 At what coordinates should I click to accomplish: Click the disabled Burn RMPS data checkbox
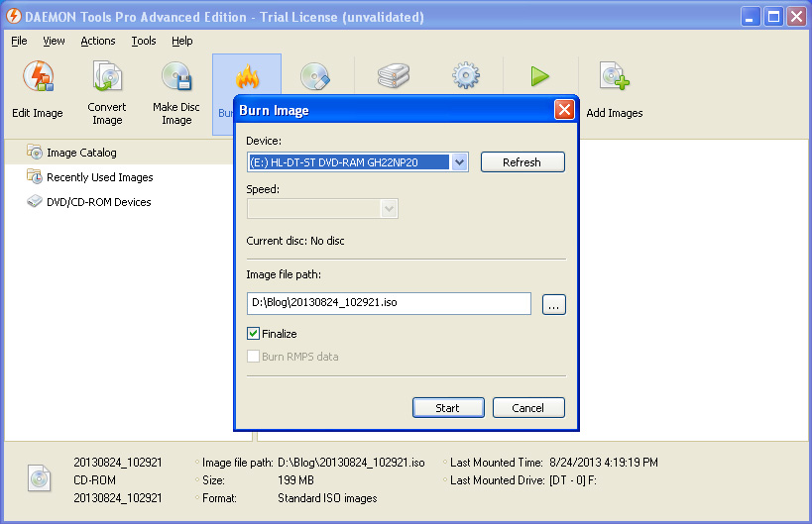[253, 357]
